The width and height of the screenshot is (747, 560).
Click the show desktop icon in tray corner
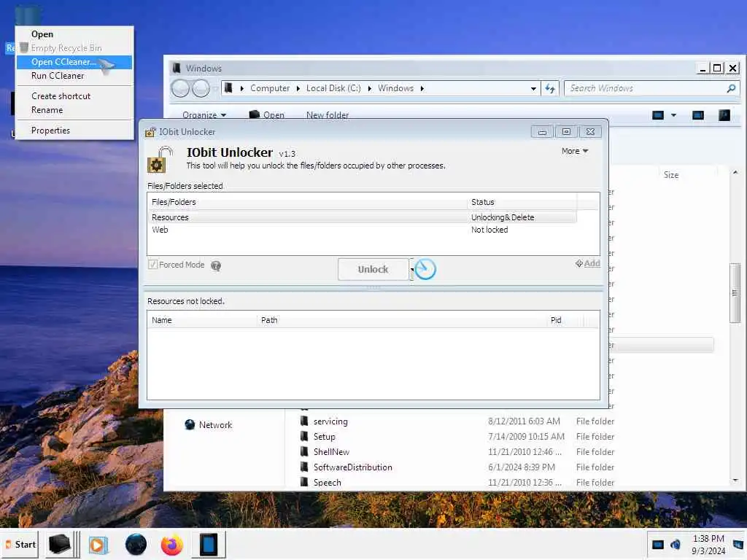point(738,544)
